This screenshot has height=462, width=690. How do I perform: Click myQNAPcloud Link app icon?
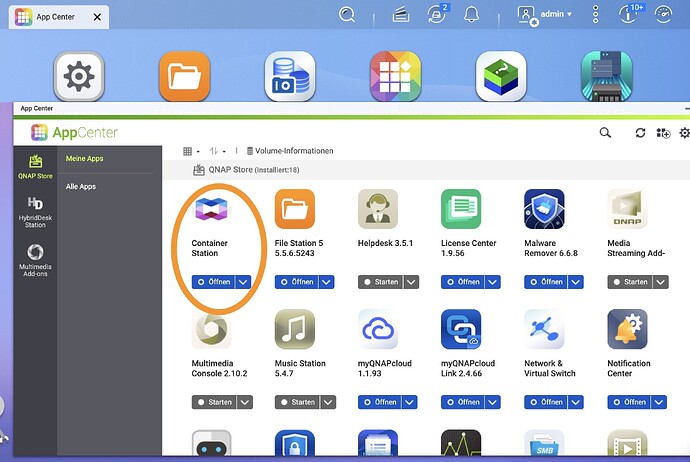(461, 329)
